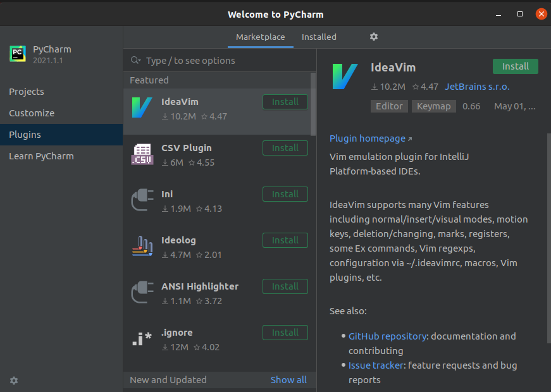Open the Projects section
Viewport: 551px width, 392px height.
(x=61, y=92)
